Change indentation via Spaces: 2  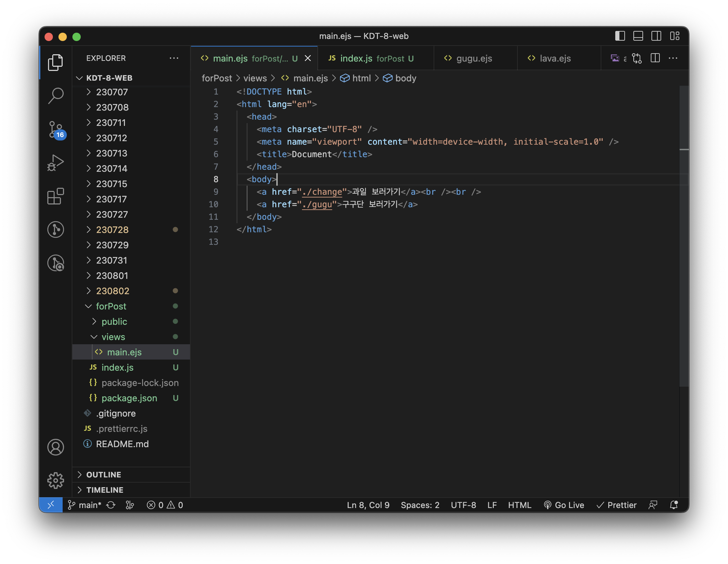click(x=420, y=505)
